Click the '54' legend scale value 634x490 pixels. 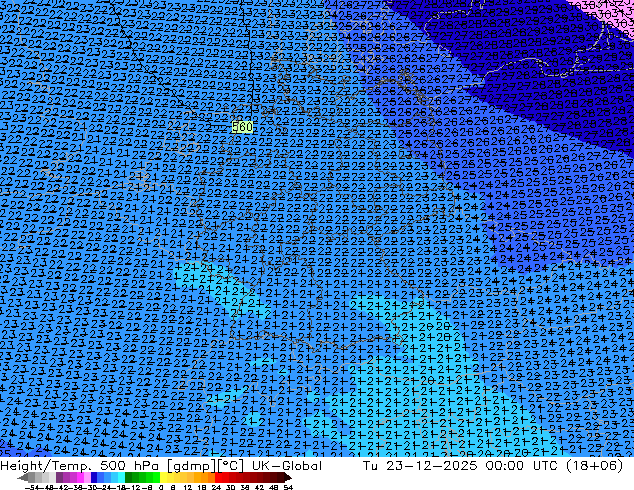pyautogui.click(x=288, y=488)
